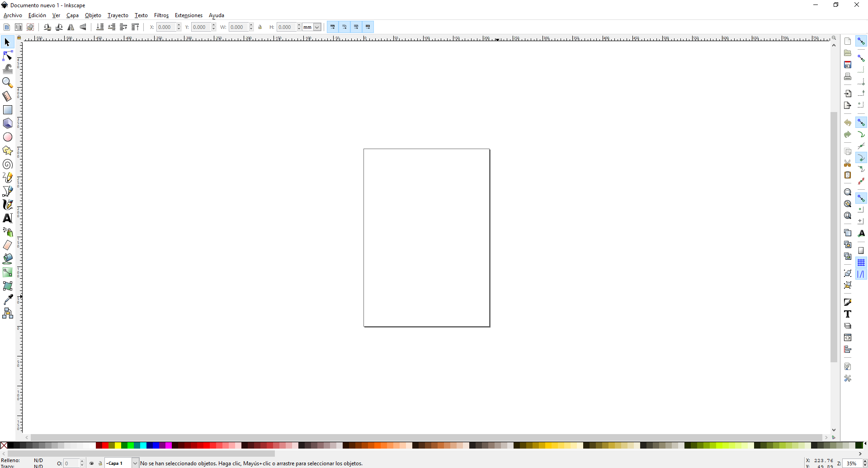This screenshot has width=868, height=468.
Task: Increase the W width spinner
Action: 251,25
